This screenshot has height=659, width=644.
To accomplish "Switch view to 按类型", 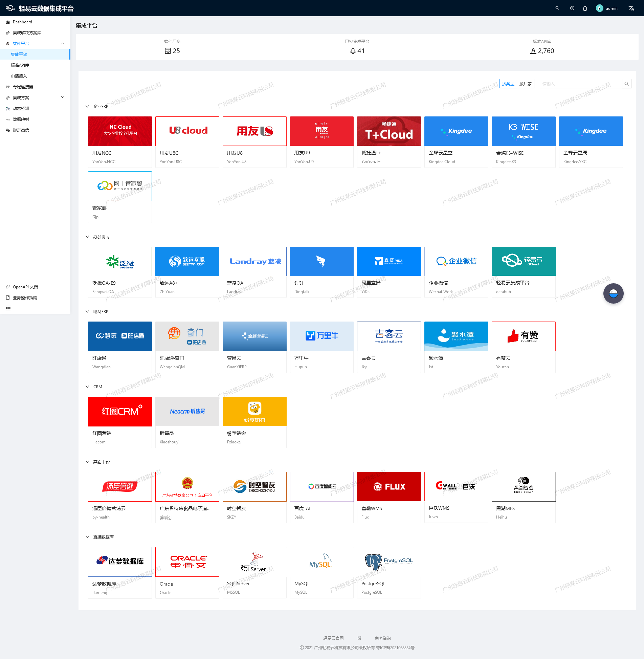I will 508,84.
